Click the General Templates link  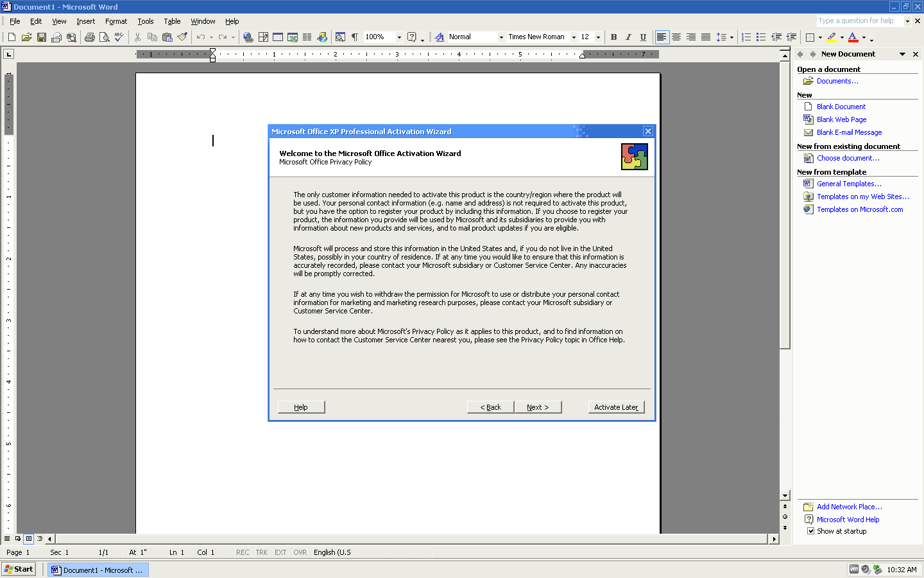[849, 184]
